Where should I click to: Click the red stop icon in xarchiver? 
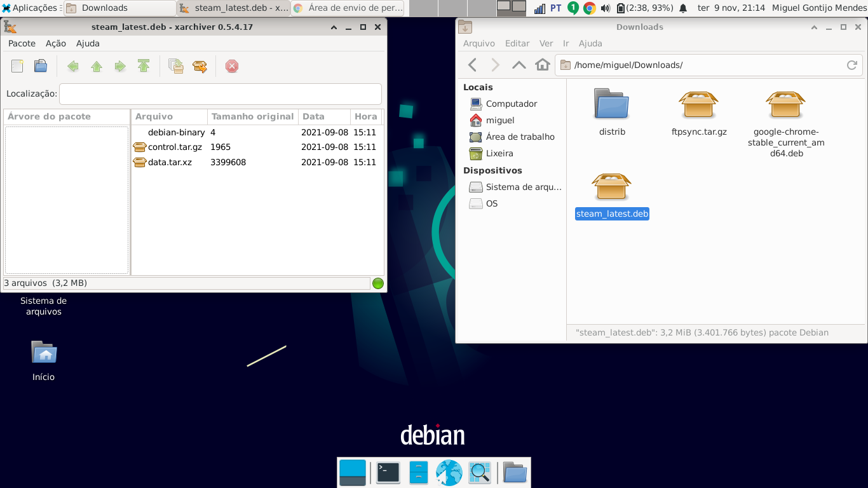pos(232,66)
